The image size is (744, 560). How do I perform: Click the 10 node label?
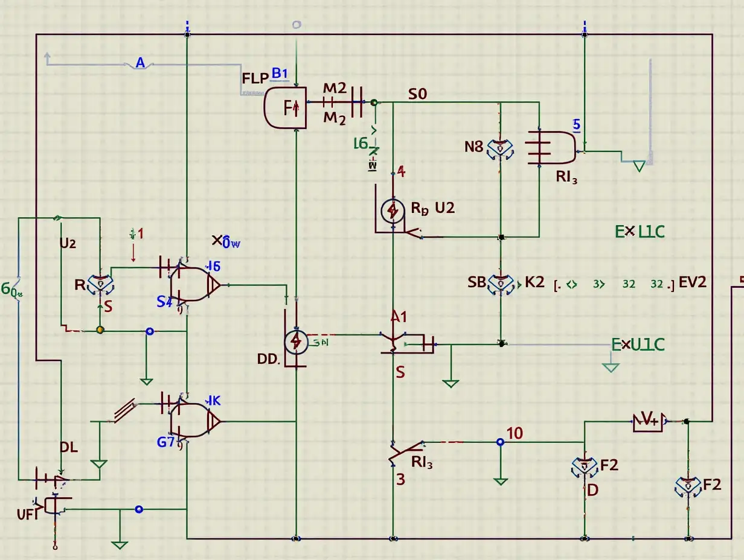pos(515,433)
